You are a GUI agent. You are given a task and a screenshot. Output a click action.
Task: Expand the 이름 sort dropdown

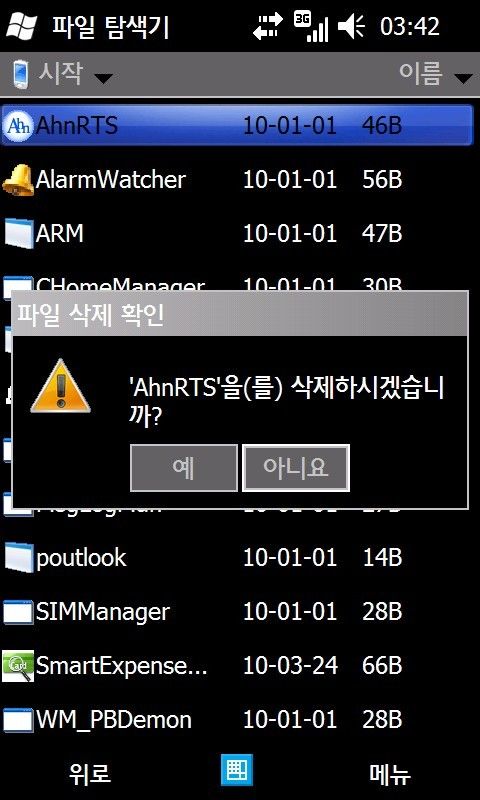coord(436,74)
